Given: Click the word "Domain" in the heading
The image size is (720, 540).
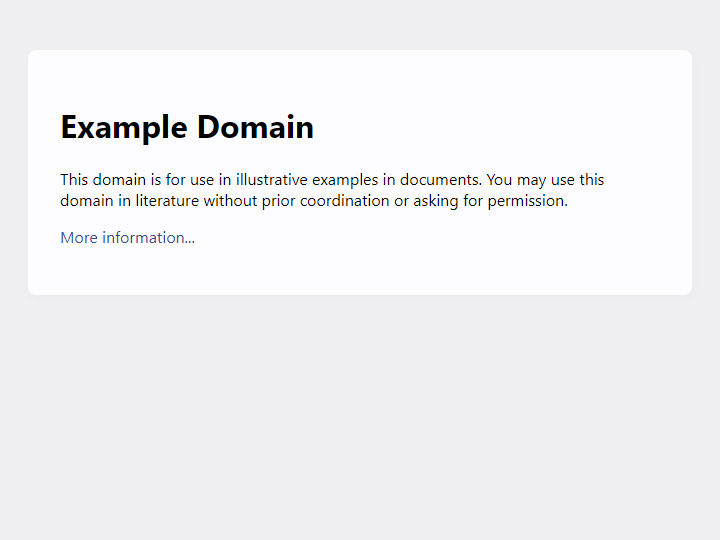Looking at the screenshot, I should pos(255,127).
